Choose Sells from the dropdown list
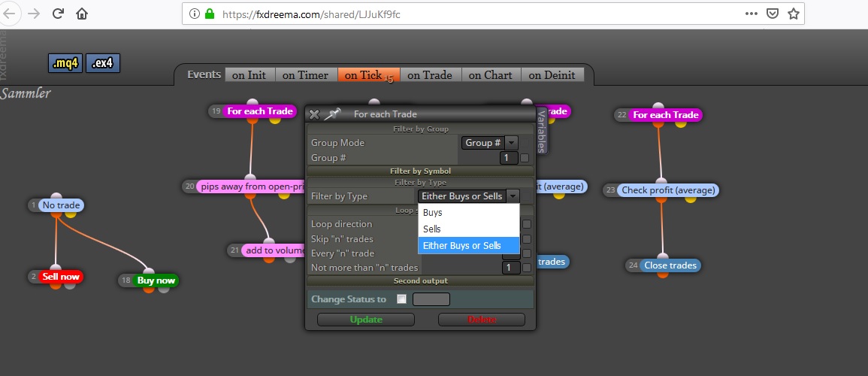Viewport: 868px width, 376px height. (468, 229)
